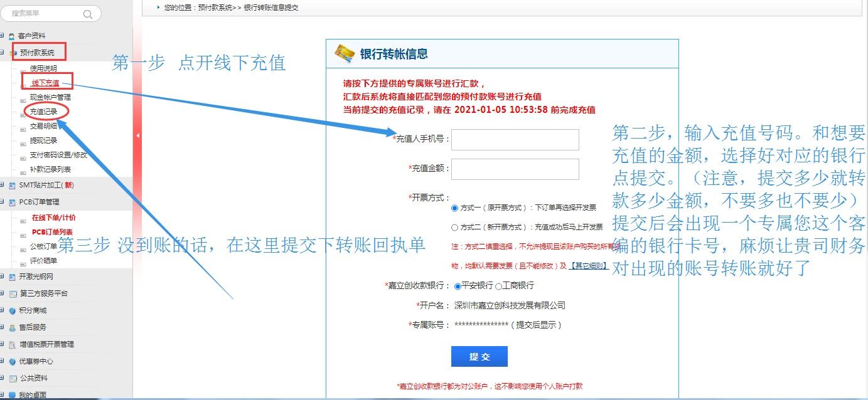
Task: Click the 售后服务 person icon
Action: tap(12, 327)
